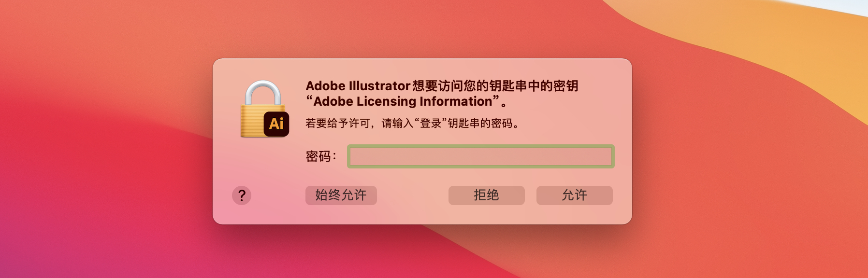Click the empty dialog area below the padlock
The image size is (868, 278).
coord(263,164)
